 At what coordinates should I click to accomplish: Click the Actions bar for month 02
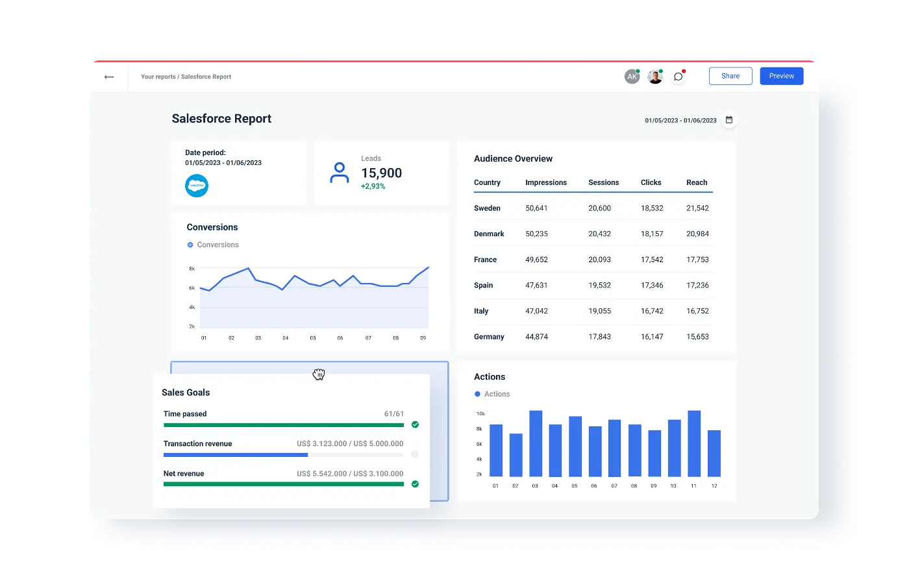pyautogui.click(x=516, y=455)
